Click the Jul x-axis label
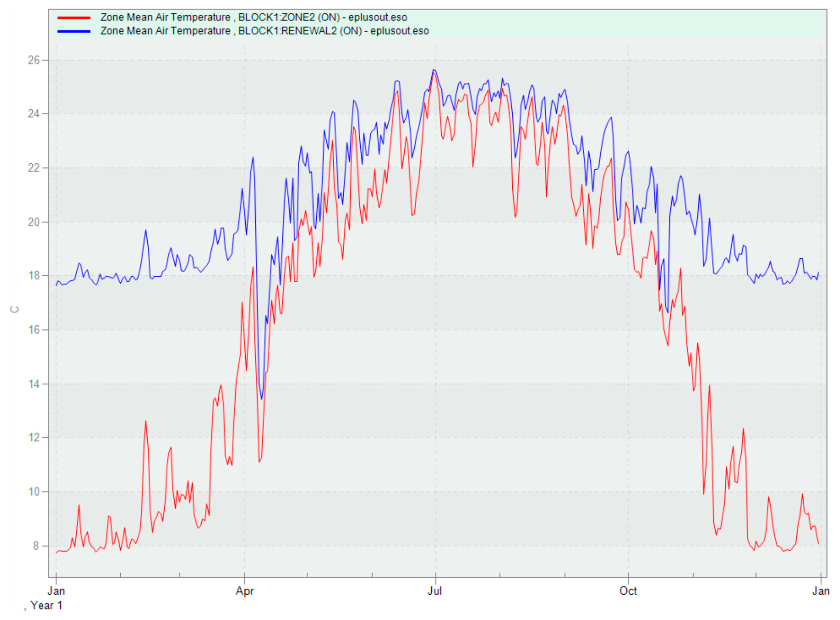840x620 pixels. point(435,591)
